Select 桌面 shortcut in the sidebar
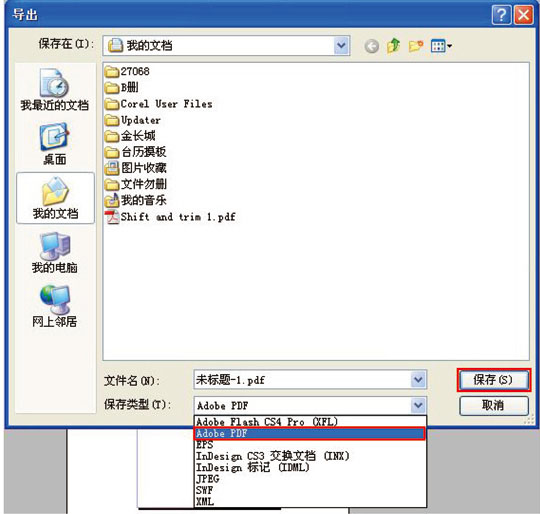This screenshot has height=514, width=540. tap(55, 144)
